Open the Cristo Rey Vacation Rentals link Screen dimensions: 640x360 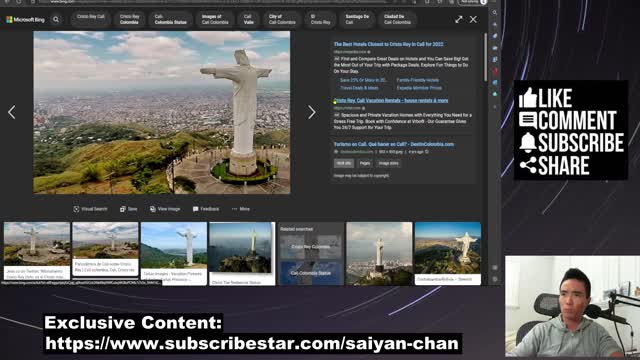click(391, 100)
